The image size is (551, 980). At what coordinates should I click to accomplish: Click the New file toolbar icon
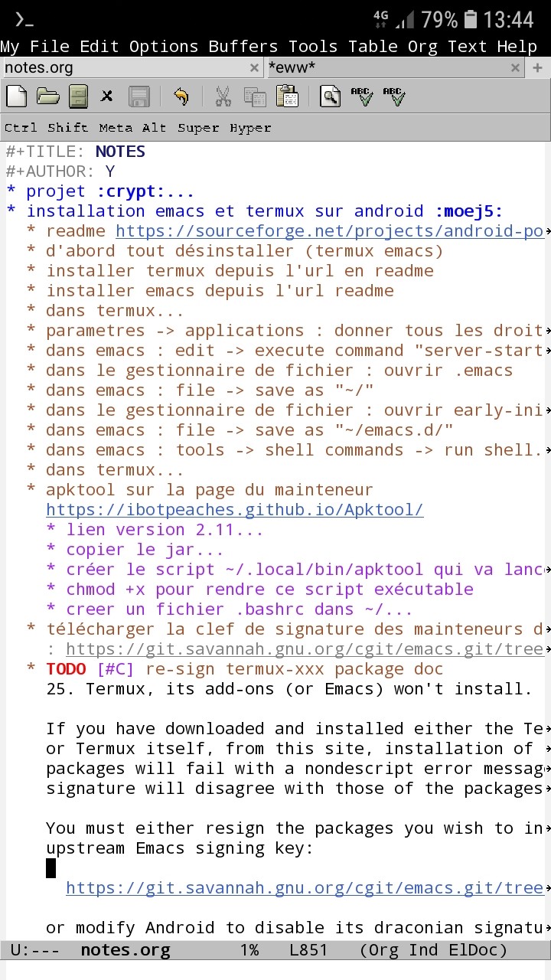(16, 96)
